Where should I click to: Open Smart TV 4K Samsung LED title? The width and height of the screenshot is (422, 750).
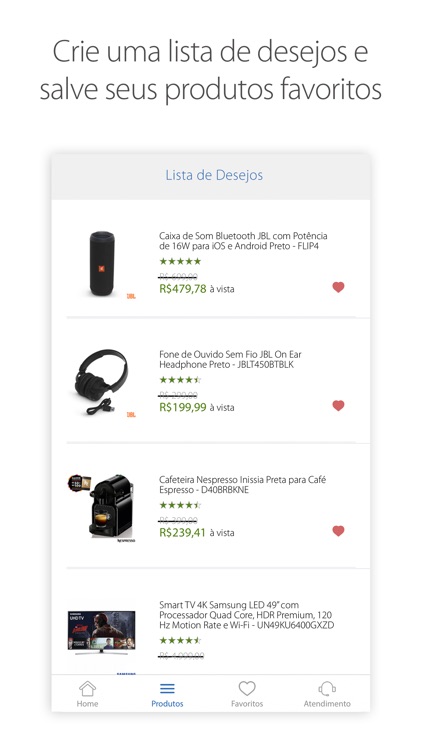(246, 615)
